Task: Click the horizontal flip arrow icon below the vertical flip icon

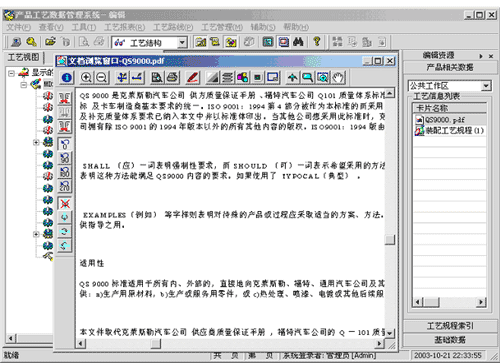Action: (65, 232)
